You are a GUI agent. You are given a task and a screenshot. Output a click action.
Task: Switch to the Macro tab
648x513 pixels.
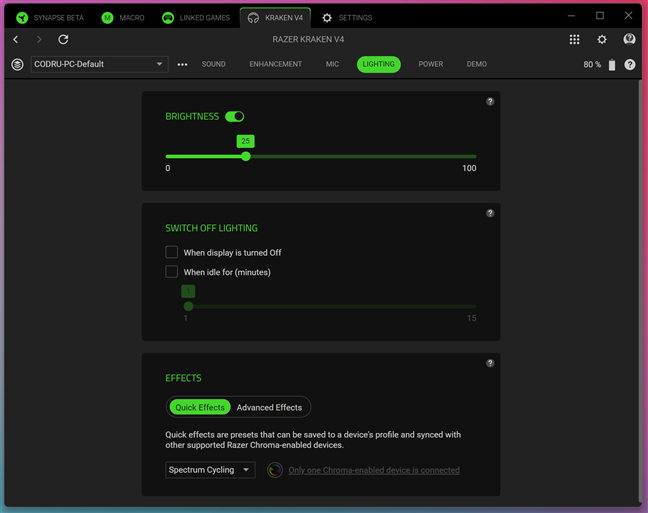pos(123,18)
